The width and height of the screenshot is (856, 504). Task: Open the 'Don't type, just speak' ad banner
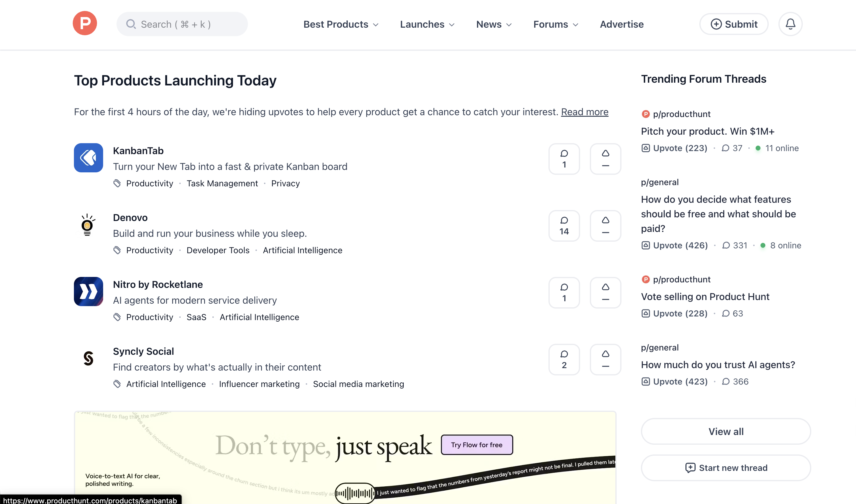(345, 458)
